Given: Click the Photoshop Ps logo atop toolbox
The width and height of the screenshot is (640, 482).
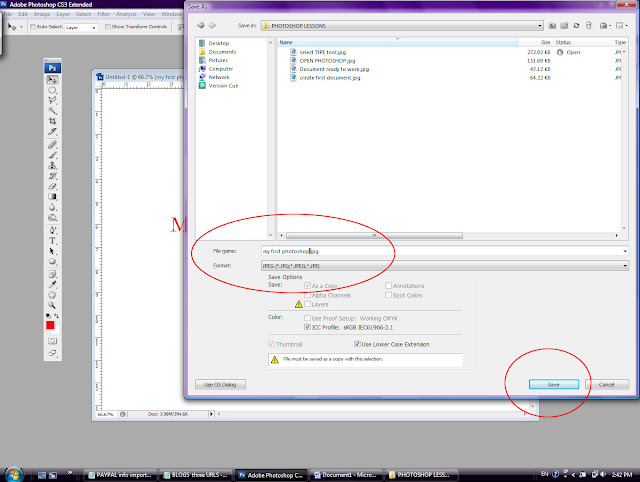Looking at the screenshot, I should (52, 68).
